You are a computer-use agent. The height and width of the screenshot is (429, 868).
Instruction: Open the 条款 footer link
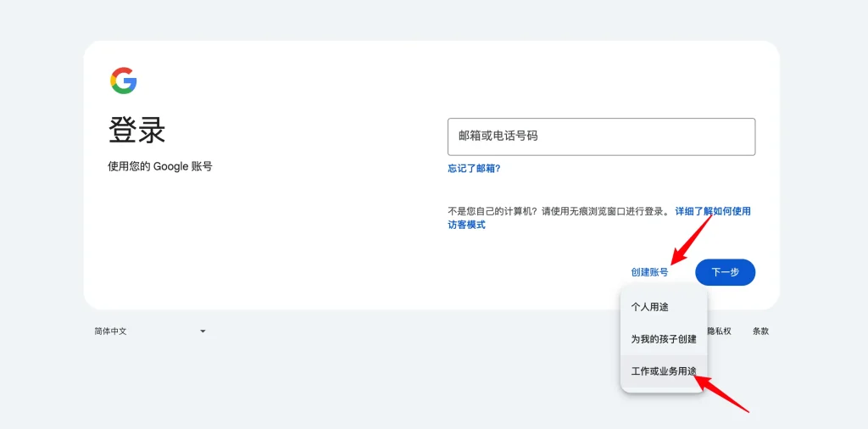(760, 331)
